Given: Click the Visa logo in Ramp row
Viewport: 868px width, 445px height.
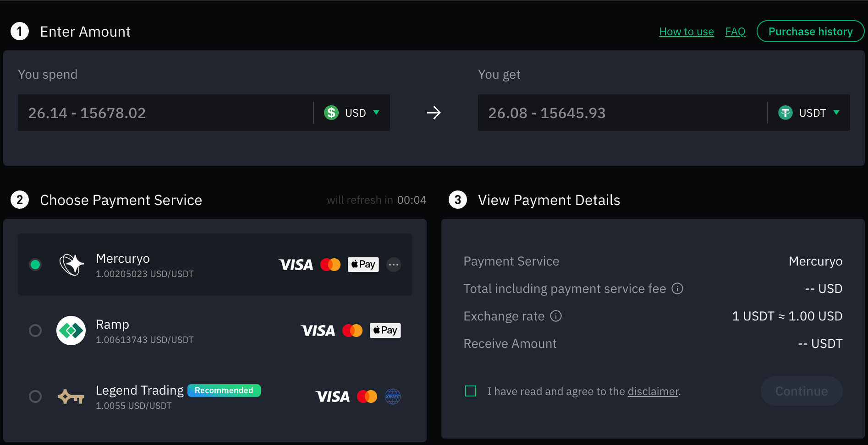Looking at the screenshot, I should 318,331.
